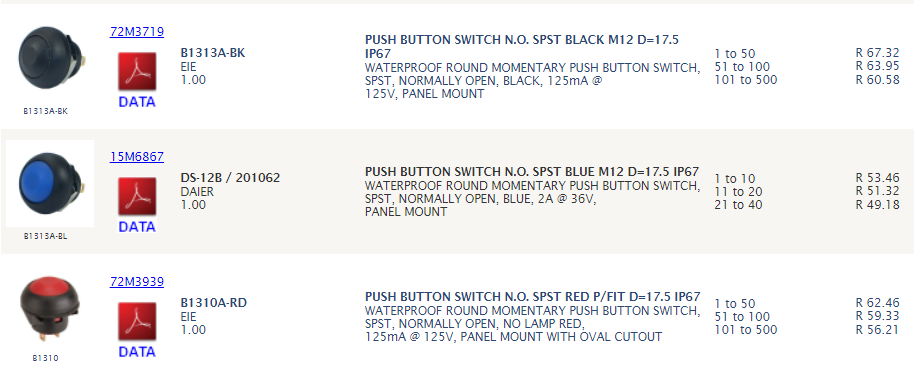Click the BLACK M12 push button switch title
914x379 pixels.
(x=522, y=47)
